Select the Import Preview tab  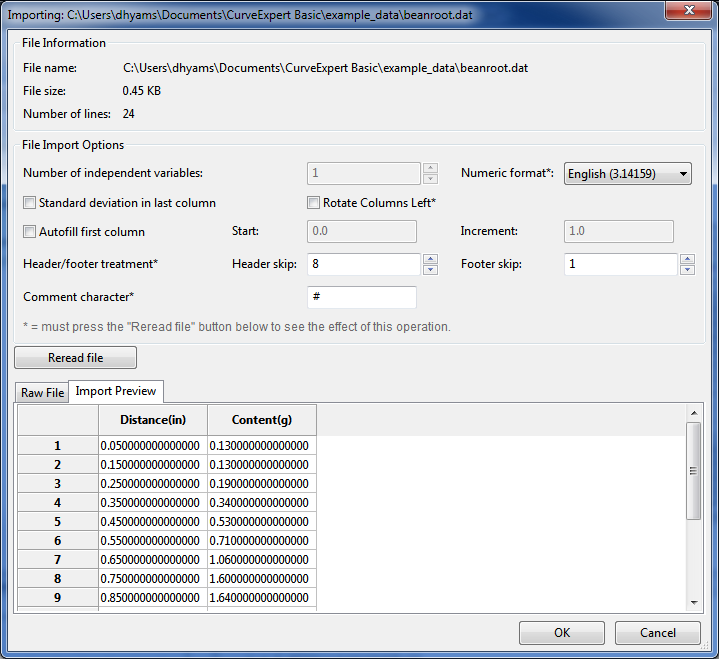point(116,391)
